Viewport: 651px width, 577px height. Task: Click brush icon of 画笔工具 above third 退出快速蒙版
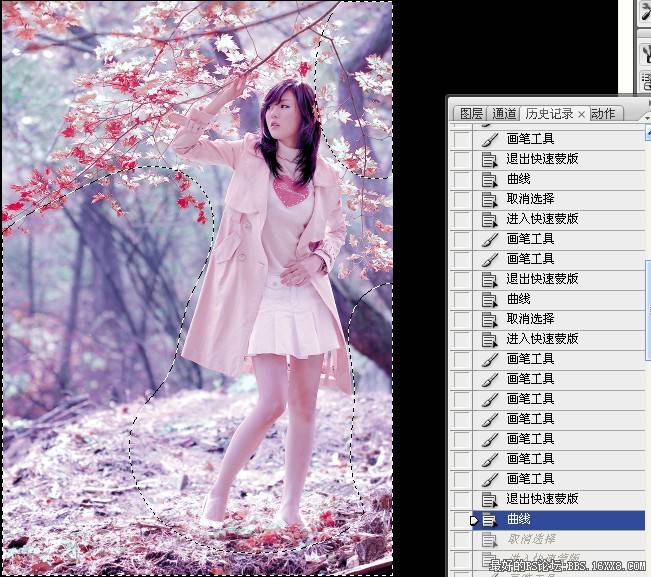click(x=489, y=479)
